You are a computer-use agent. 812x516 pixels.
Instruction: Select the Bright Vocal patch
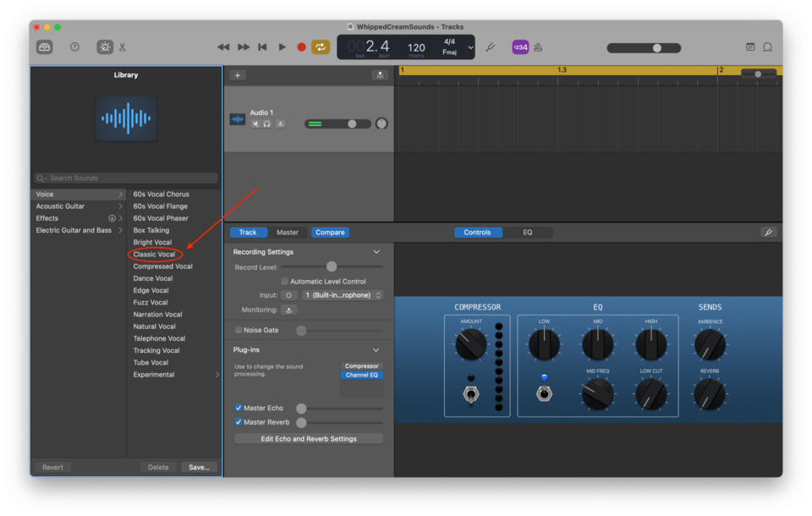(152, 243)
